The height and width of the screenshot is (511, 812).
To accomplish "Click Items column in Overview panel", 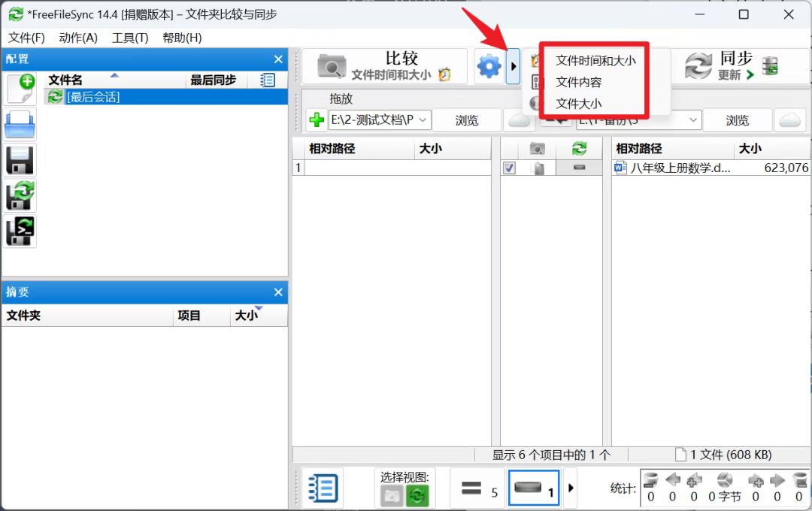I will 201,316.
